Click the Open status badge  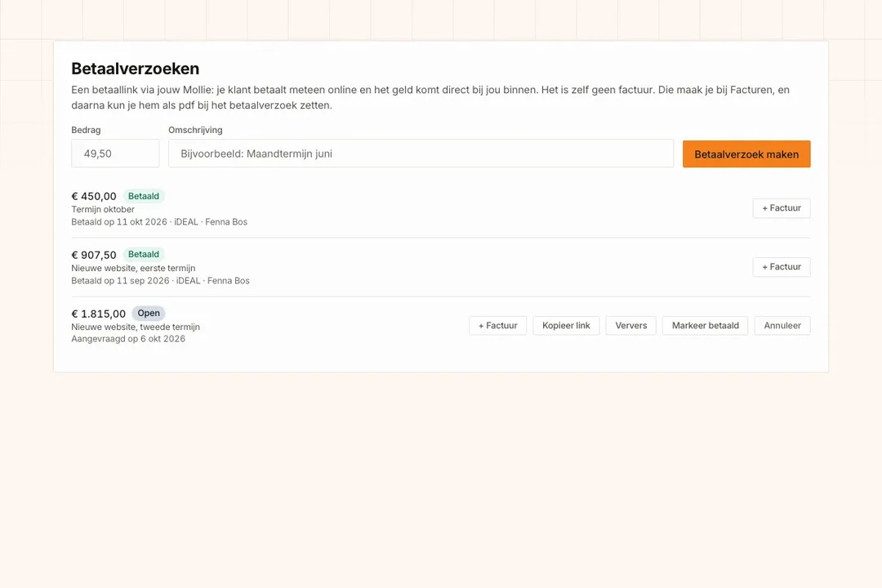149,314
